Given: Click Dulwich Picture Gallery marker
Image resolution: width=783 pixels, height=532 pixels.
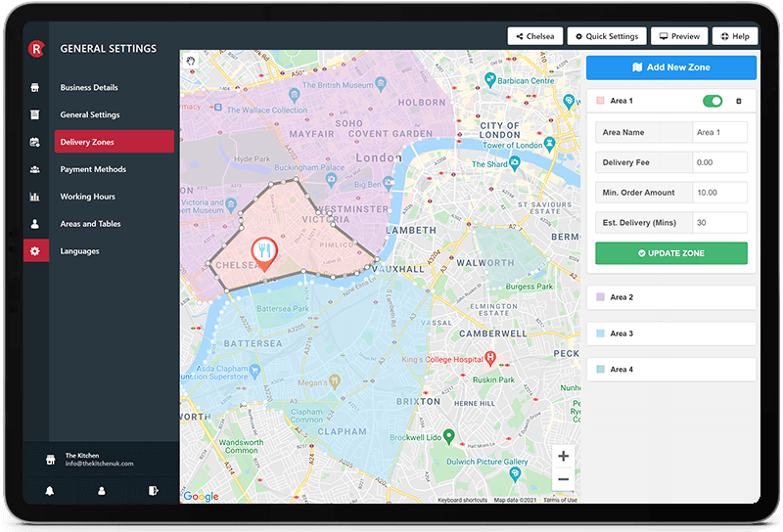Looking at the screenshot, I should [515, 474].
